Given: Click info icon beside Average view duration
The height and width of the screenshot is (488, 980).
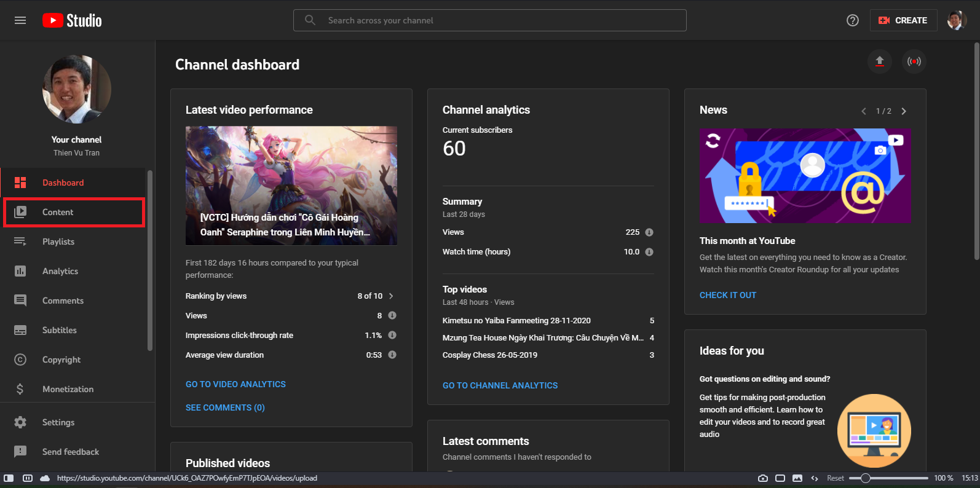Looking at the screenshot, I should click(x=392, y=355).
